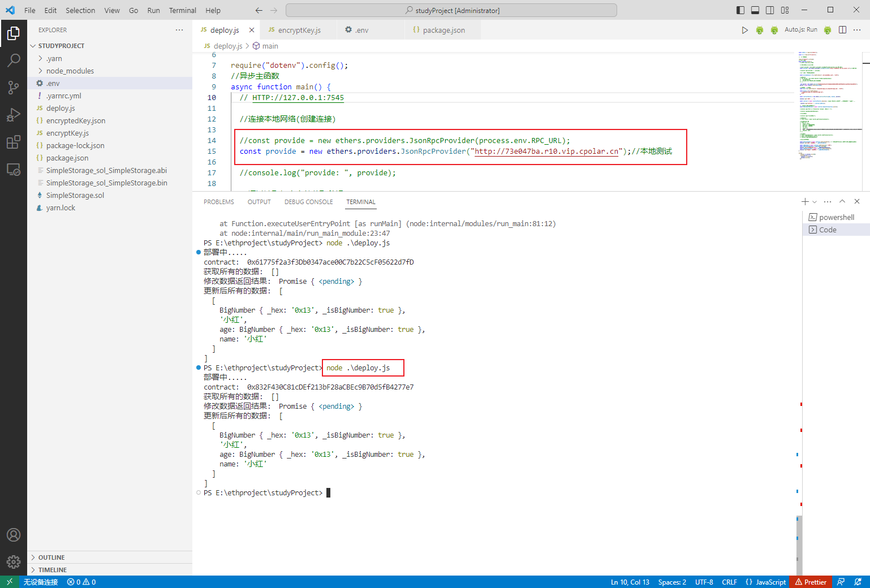Open the Go menu
Image resolution: width=870 pixels, height=588 pixels.
point(133,10)
